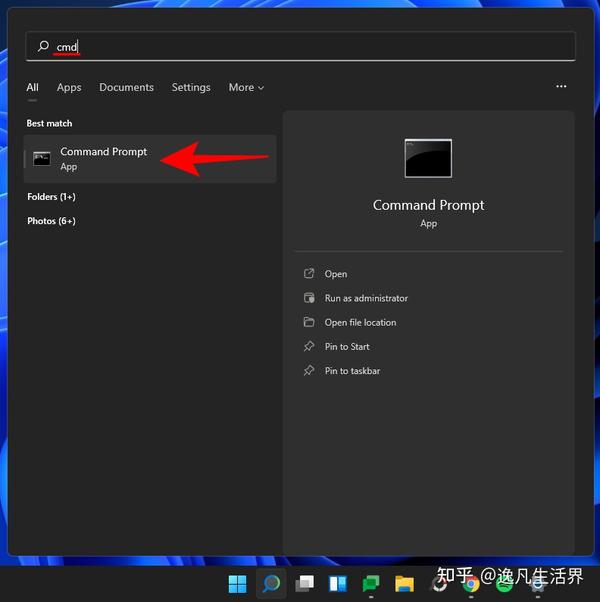The width and height of the screenshot is (600, 602).
Task: Click the Search icon on the taskbar
Action: click(x=271, y=584)
